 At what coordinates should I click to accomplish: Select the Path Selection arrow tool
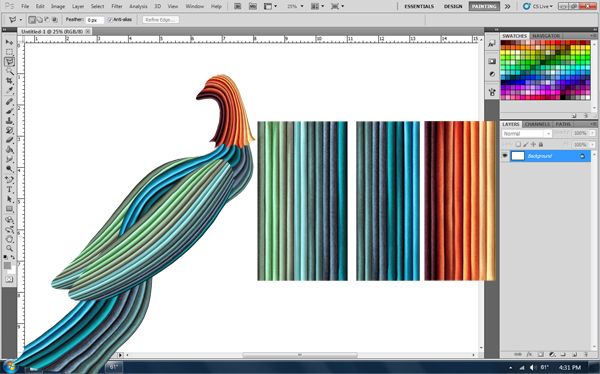pos(9,199)
